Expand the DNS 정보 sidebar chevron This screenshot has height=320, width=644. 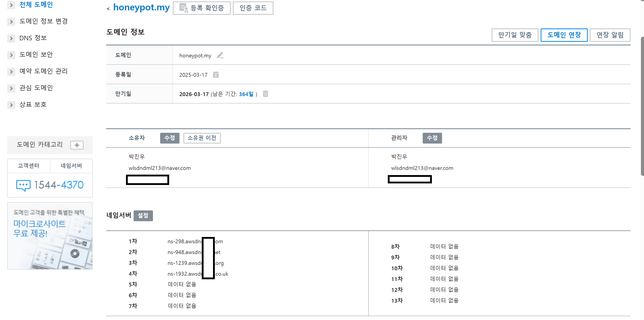pos(11,38)
